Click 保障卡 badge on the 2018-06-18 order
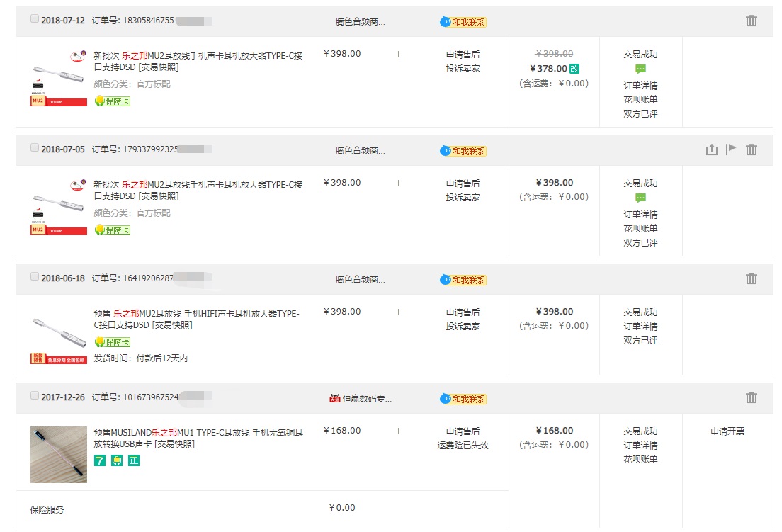Screen dimensions: 782x532 coord(113,342)
